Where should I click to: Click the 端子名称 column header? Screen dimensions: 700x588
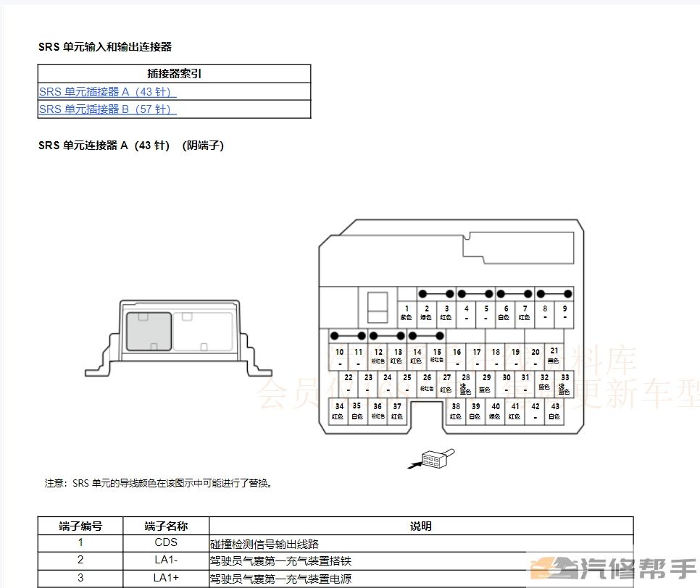point(166,526)
